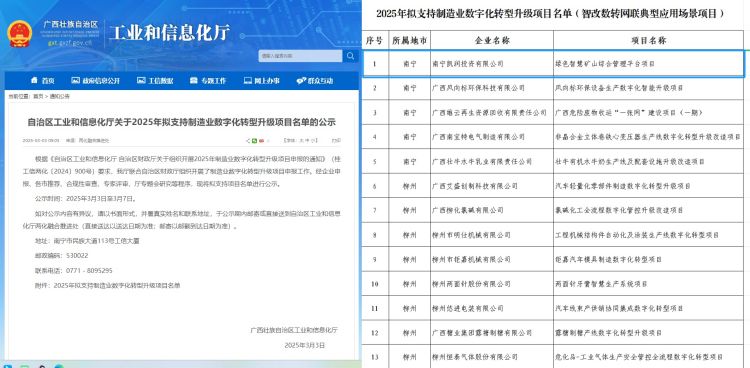Click the 群众互动 chat bubble icon
This screenshot has height=368, width=750.
pyautogui.click(x=301, y=81)
